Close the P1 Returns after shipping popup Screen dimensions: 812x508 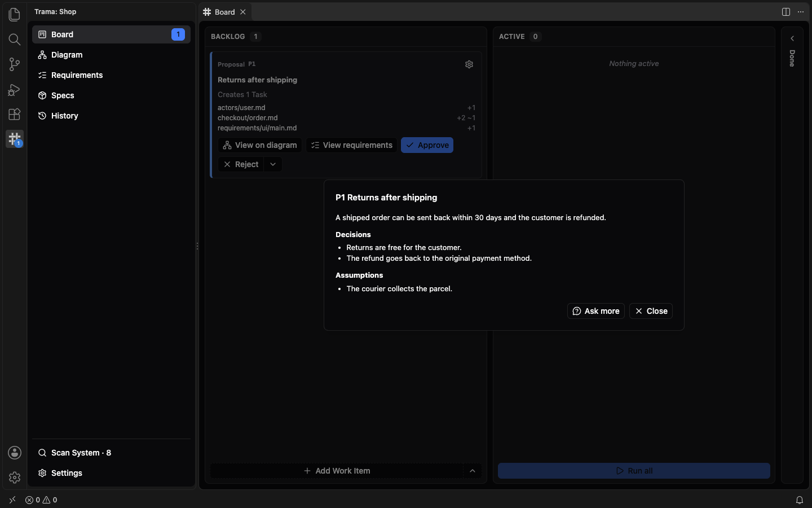pyautogui.click(x=651, y=311)
